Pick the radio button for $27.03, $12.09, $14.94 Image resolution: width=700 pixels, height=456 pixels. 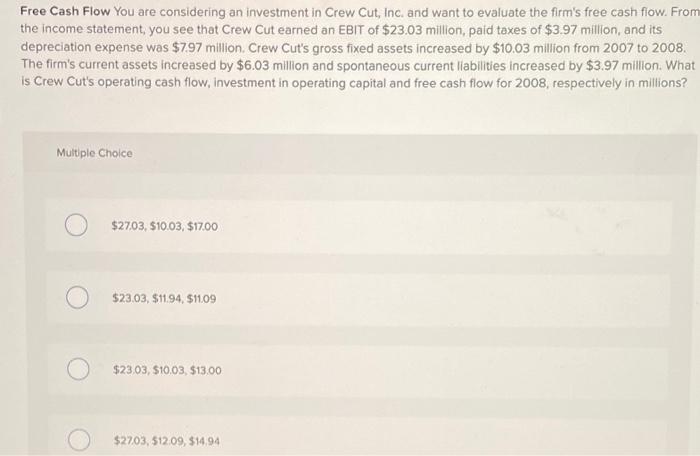(x=79, y=439)
